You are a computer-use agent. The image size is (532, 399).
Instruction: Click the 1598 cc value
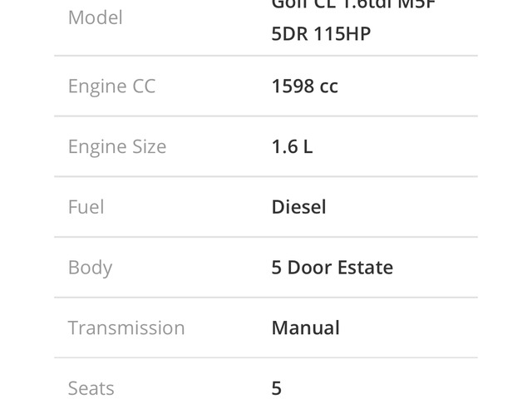304,86
